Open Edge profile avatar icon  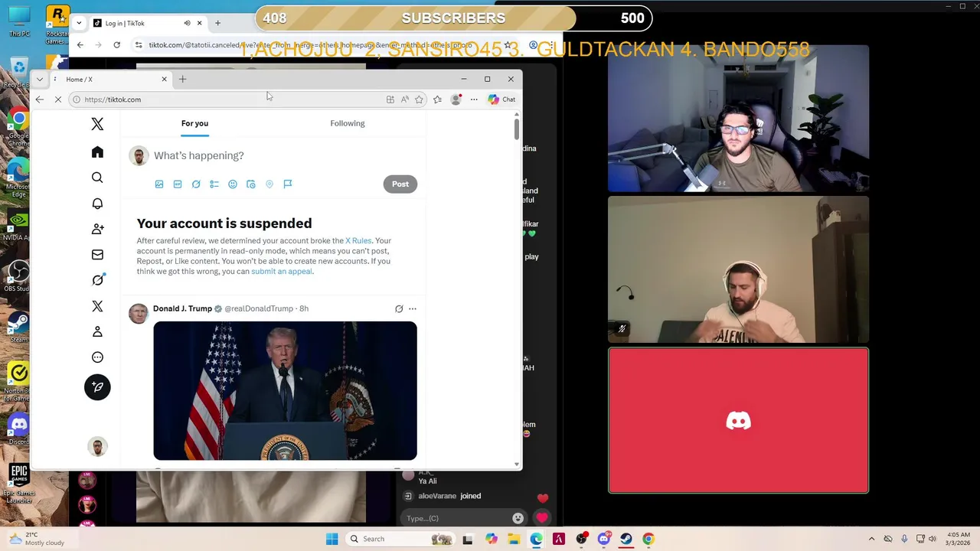(456, 99)
